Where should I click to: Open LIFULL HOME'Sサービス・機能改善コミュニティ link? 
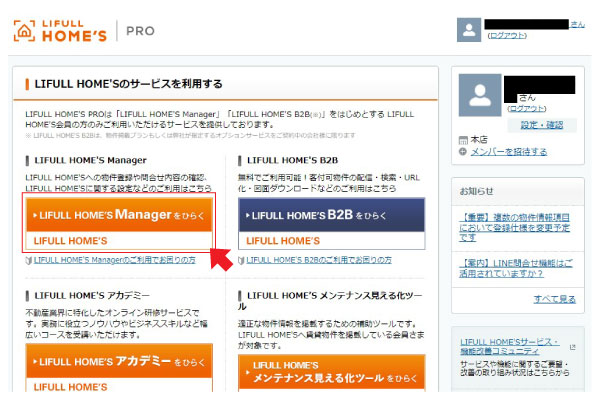[x=509, y=346]
